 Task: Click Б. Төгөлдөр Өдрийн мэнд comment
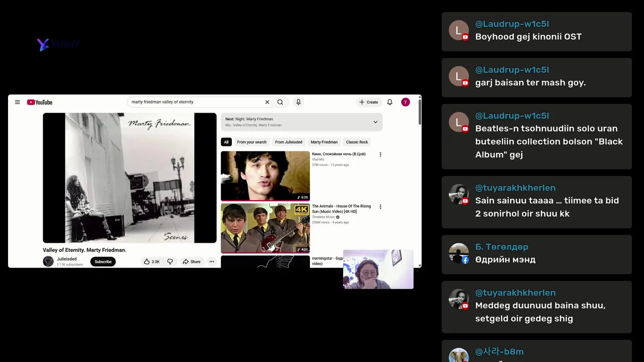(x=537, y=254)
